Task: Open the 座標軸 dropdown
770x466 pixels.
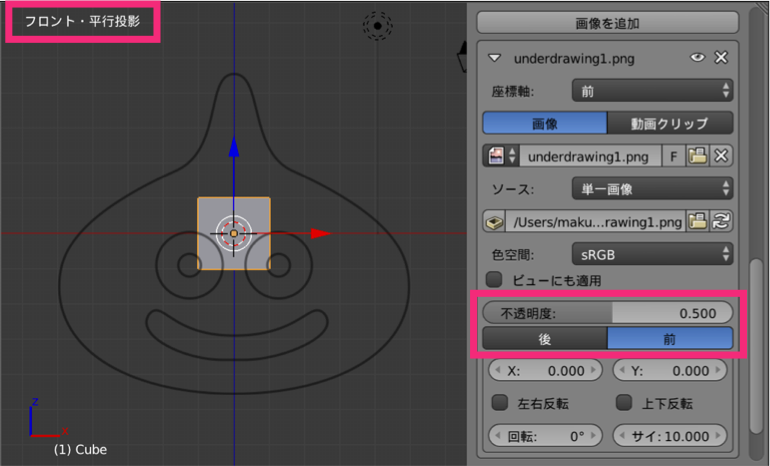Action: click(652, 91)
